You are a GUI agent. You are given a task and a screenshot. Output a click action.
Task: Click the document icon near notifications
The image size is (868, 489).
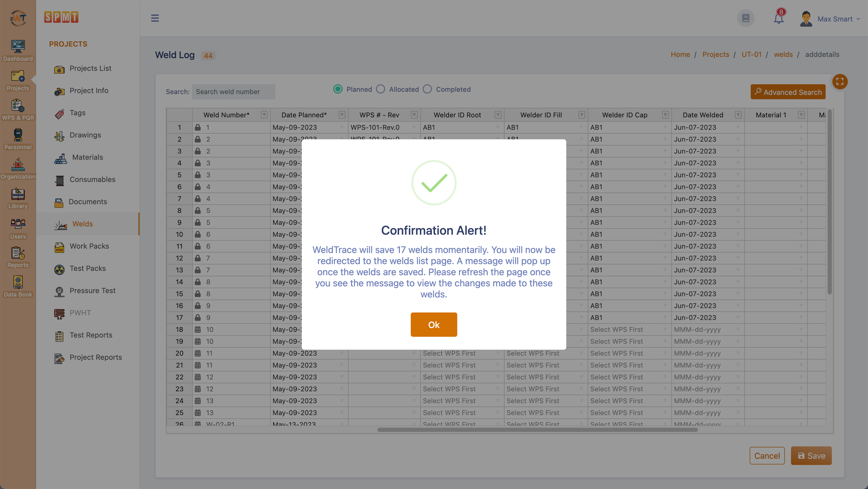(746, 18)
